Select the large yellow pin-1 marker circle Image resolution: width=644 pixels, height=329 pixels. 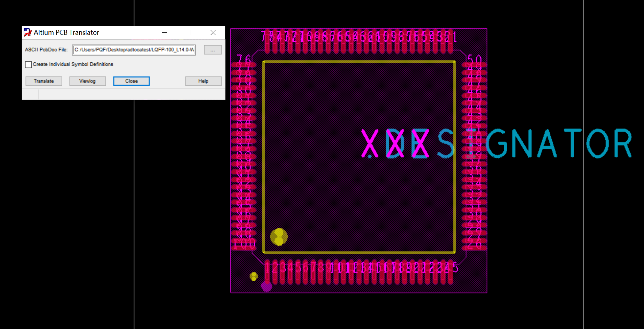(279, 237)
